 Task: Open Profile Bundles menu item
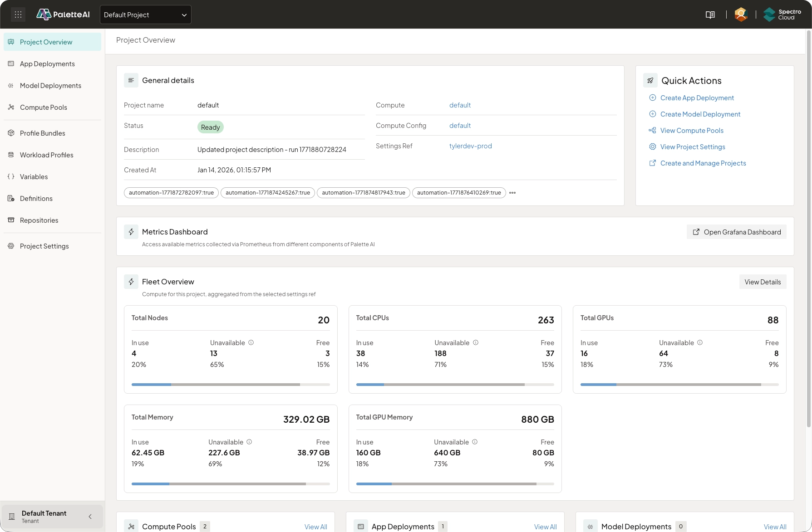52,133
